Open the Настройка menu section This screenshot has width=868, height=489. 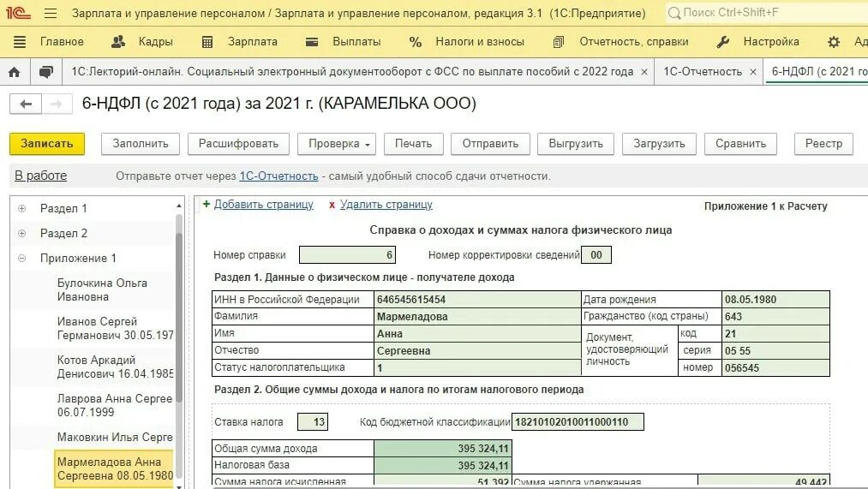(x=771, y=42)
